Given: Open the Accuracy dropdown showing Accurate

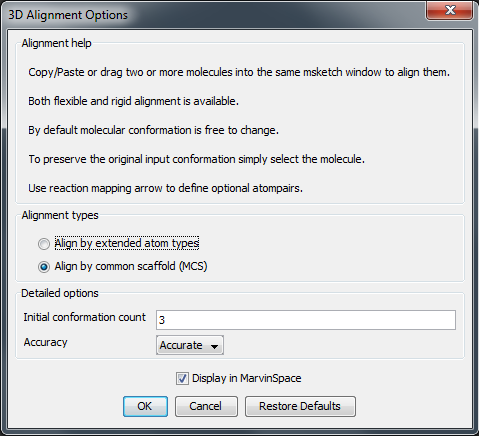Looking at the screenshot, I should (x=190, y=345).
